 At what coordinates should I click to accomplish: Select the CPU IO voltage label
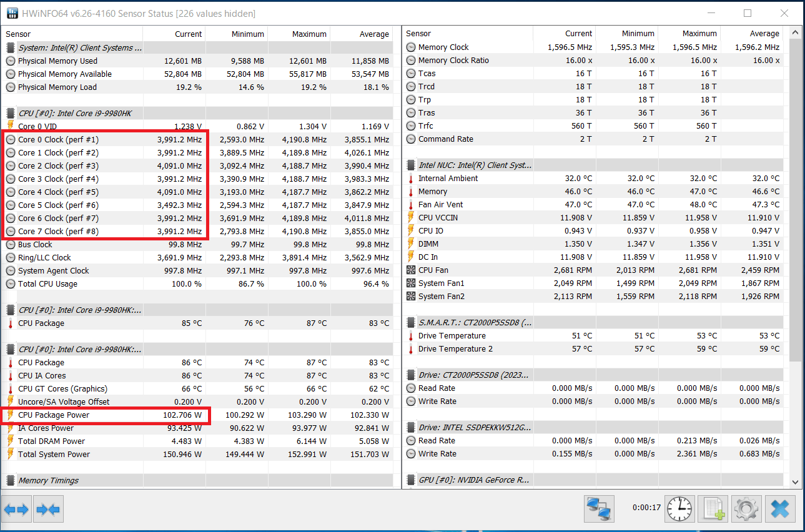tap(431, 231)
